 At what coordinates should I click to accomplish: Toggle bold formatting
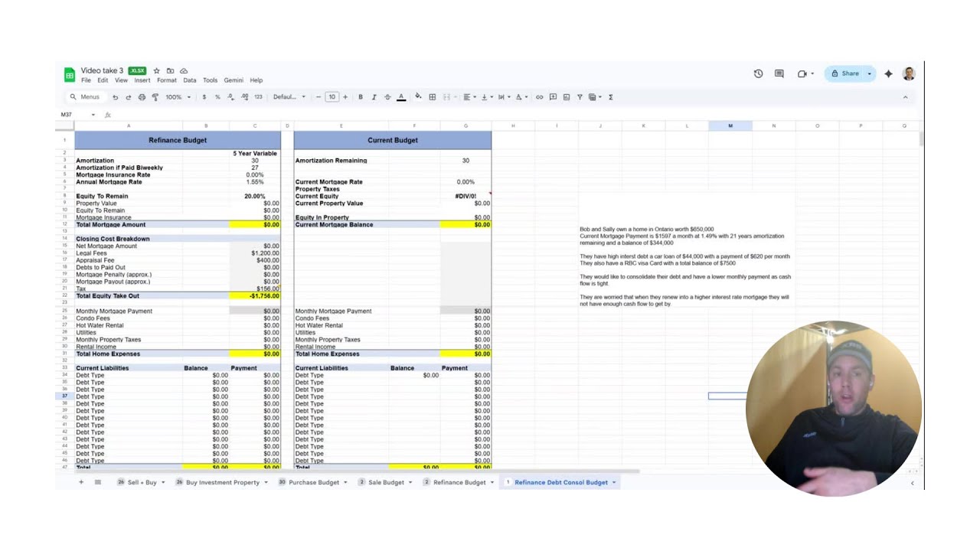pyautogui.click(x=361, y=97)
